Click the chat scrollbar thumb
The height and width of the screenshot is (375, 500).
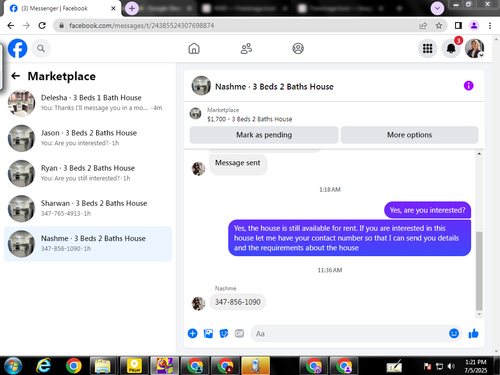(x=479, y=271)
